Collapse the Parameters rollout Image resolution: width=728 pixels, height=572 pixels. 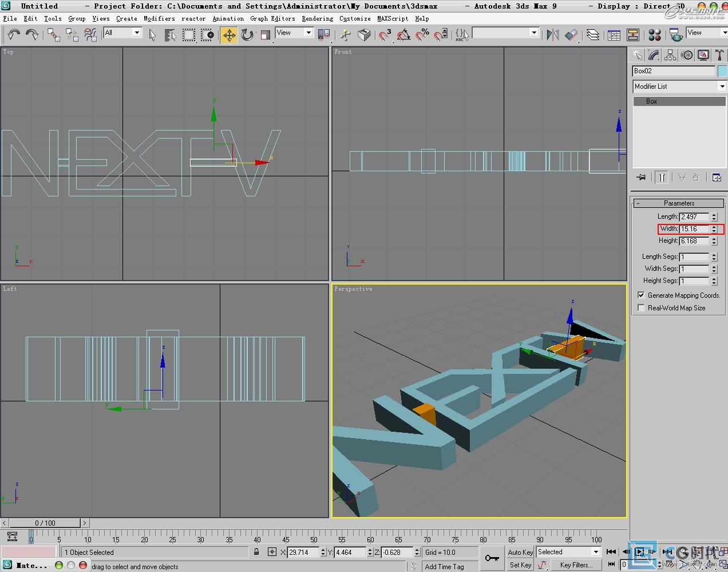tap(679, 203)
